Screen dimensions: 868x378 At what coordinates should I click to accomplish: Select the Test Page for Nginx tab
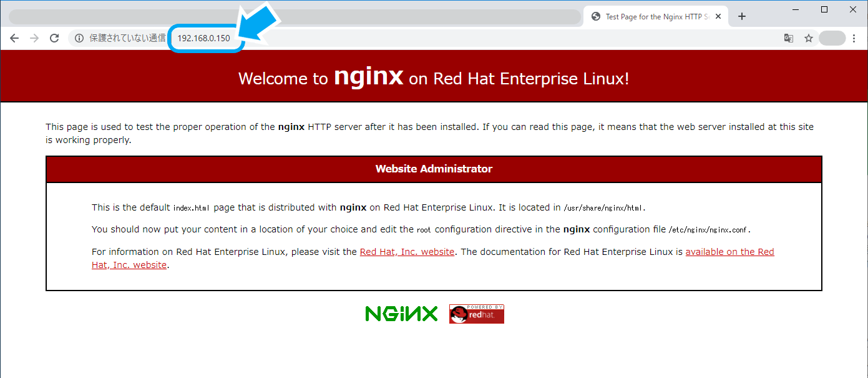(x=655, y=17)
